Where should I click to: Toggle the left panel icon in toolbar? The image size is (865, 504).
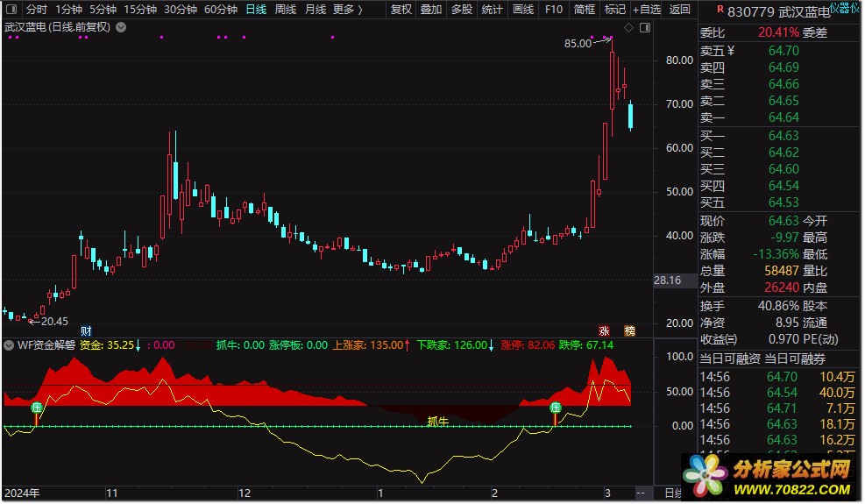click(x=11, y=10)
